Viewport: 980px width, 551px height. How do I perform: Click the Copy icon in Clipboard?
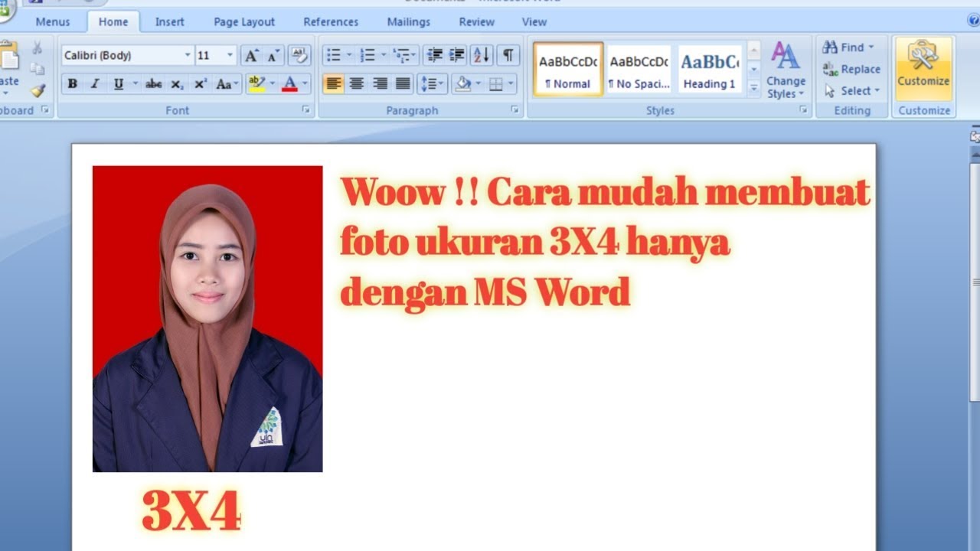(37, 69)
